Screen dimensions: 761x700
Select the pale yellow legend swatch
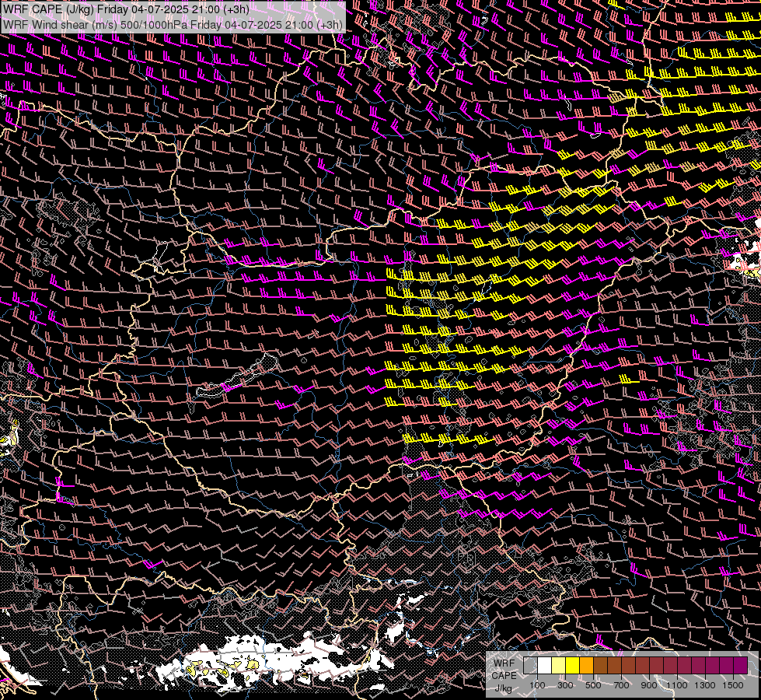(559, 665)
